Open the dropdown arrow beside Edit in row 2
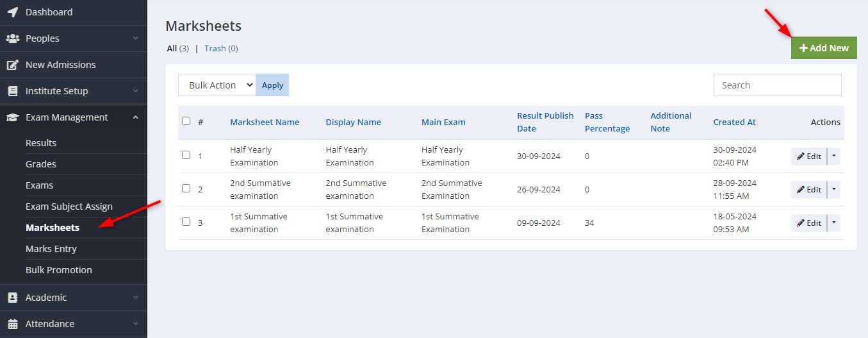This screenshot has height=338, width=868. [x=833, y=190]
